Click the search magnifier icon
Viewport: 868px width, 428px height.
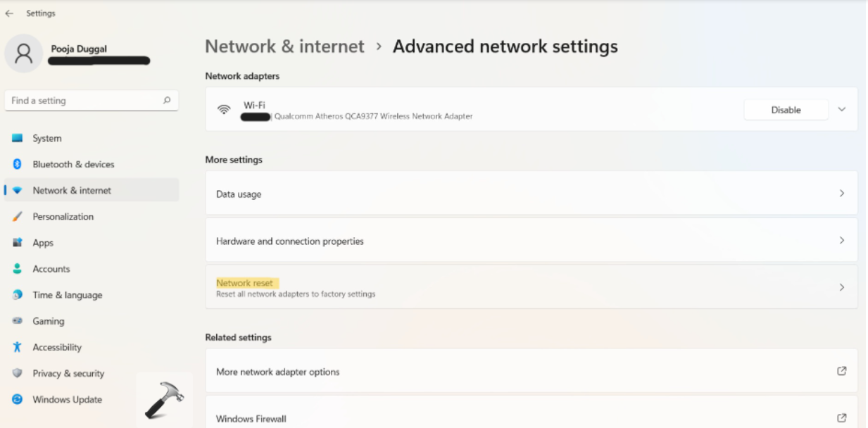(x=167, y=101)
